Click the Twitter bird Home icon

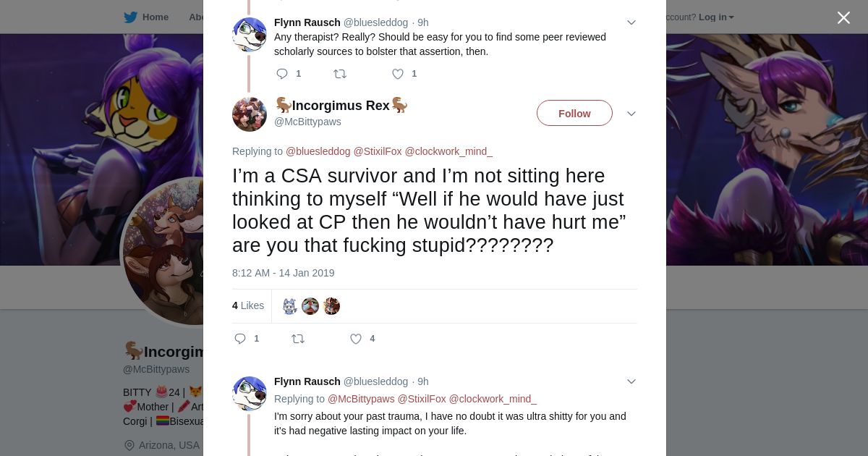click(x=131, y=17)
